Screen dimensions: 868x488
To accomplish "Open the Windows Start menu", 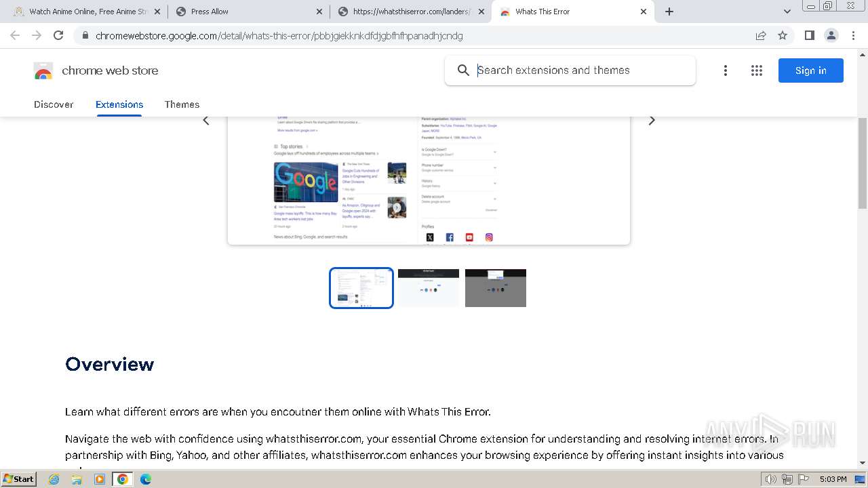I will tap(19, 479).
